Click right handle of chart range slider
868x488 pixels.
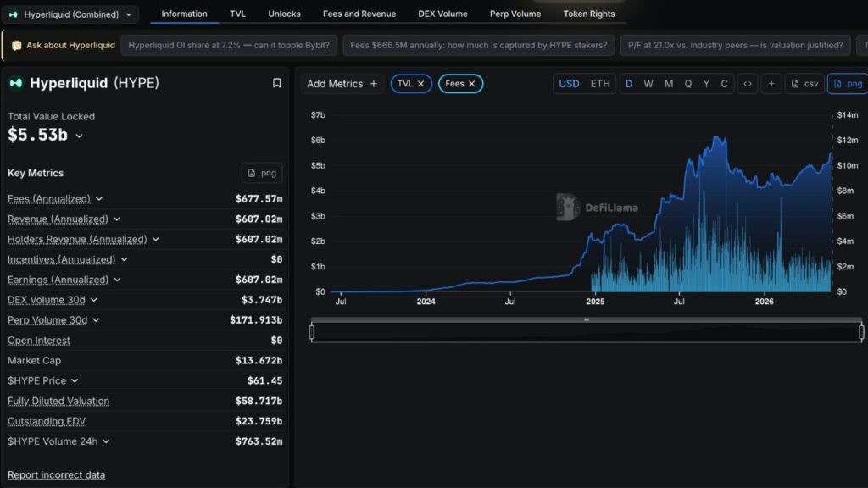click(x=861, y=332)
